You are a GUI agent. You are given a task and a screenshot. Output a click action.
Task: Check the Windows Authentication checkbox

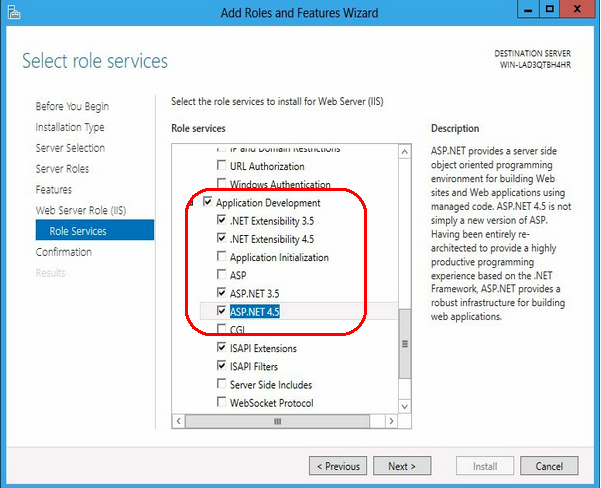point(222,183)
